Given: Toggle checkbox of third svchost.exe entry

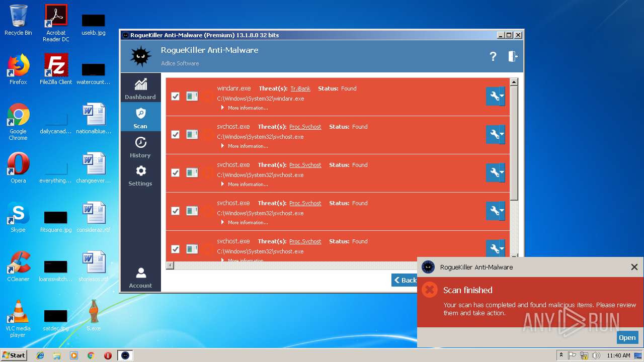Looking at the screenshot, I should (x=175, y=211).
